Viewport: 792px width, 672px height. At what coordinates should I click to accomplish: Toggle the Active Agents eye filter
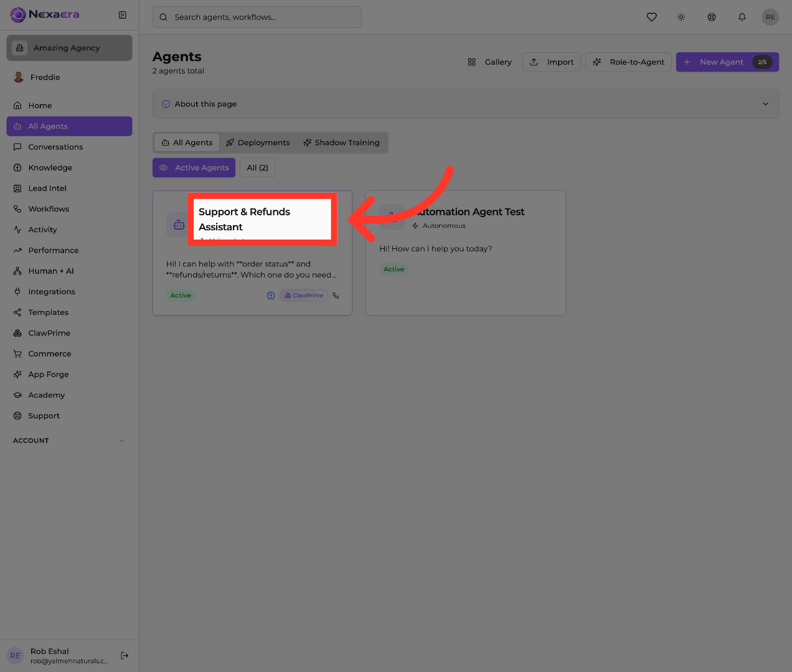click(194, 168)
